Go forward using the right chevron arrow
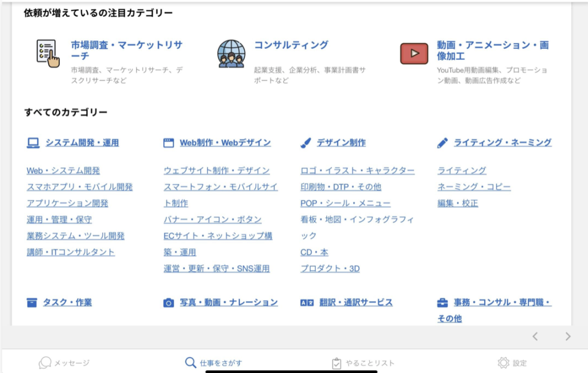Image resolution: width=588 pixels, height=373 pixels. pos(568,337)
